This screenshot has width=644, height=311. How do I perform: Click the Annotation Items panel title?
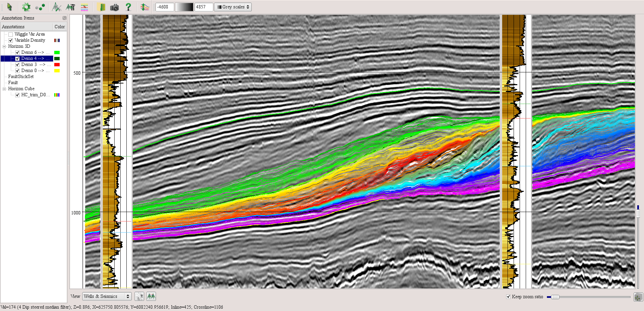pos(18,18)
